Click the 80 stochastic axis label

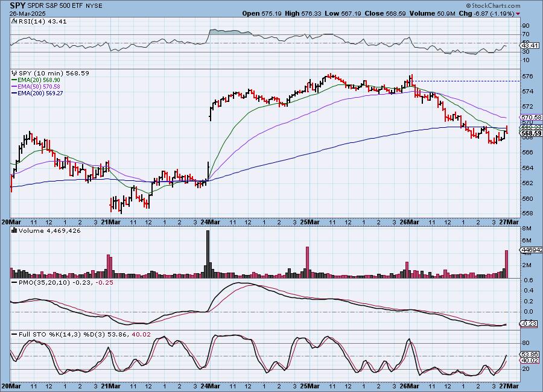pos(526,343)
